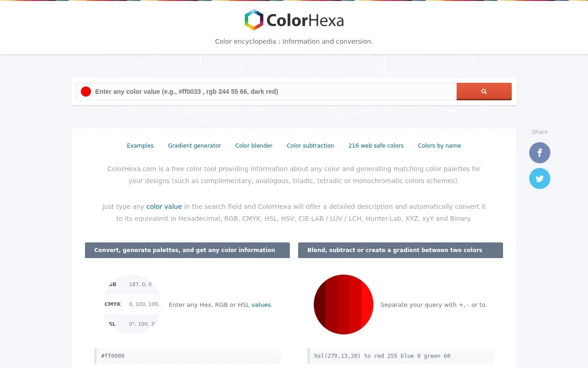Open the Color blender
This screenshot has width=588, height=368.
(x=254, y=146)
